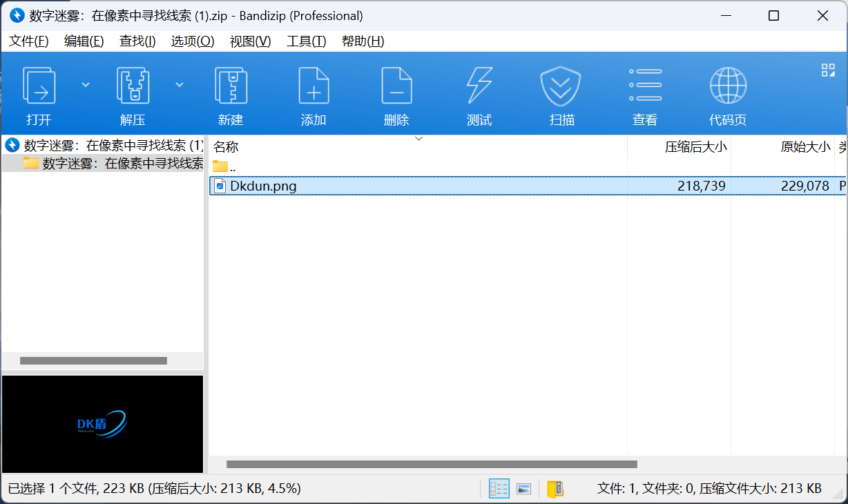Expand the dropdown arrow next to 打开

coord(86,85)
